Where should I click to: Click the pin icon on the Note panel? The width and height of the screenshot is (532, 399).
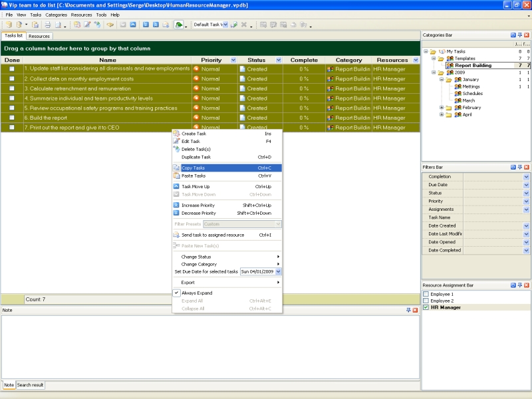[408, 310]
